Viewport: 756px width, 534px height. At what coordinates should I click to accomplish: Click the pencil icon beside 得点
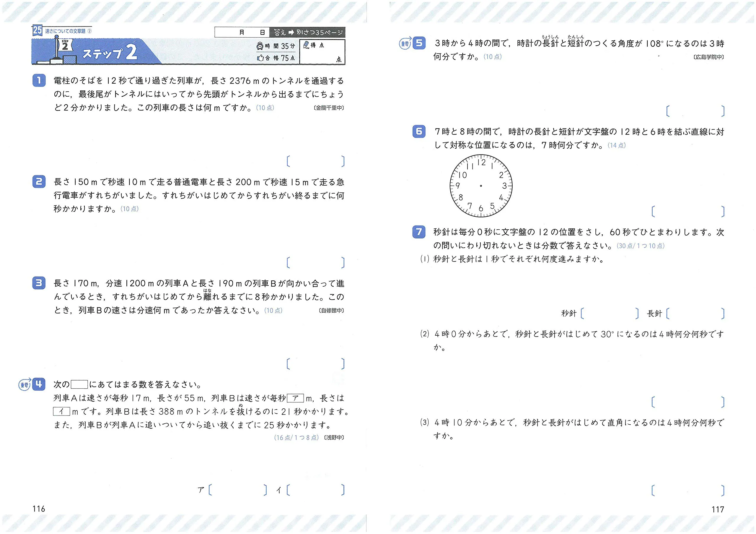(x=306, y=45)
